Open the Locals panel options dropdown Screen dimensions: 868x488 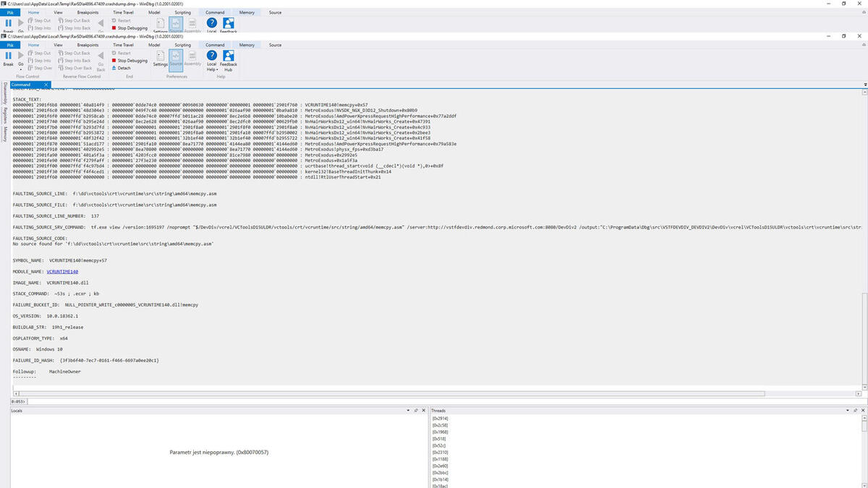coord(407,411)
